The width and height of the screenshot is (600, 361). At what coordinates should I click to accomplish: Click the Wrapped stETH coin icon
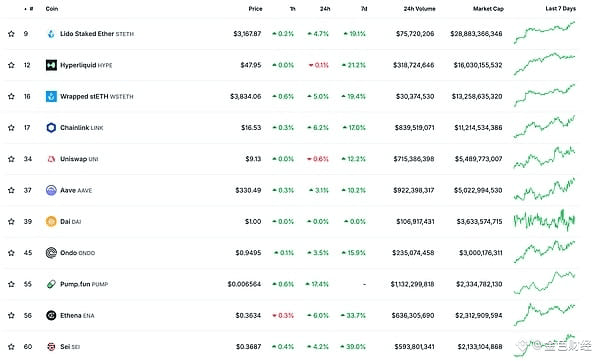point(51,96)
